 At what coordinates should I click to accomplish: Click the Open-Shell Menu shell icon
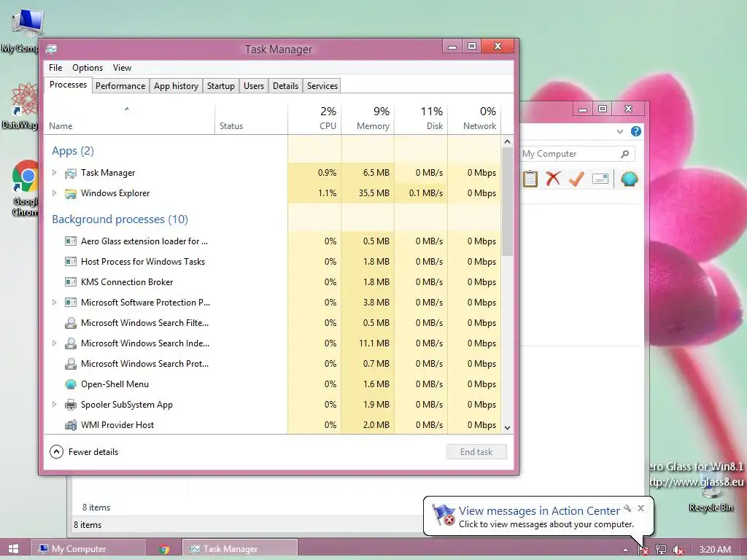coord(71,384)
